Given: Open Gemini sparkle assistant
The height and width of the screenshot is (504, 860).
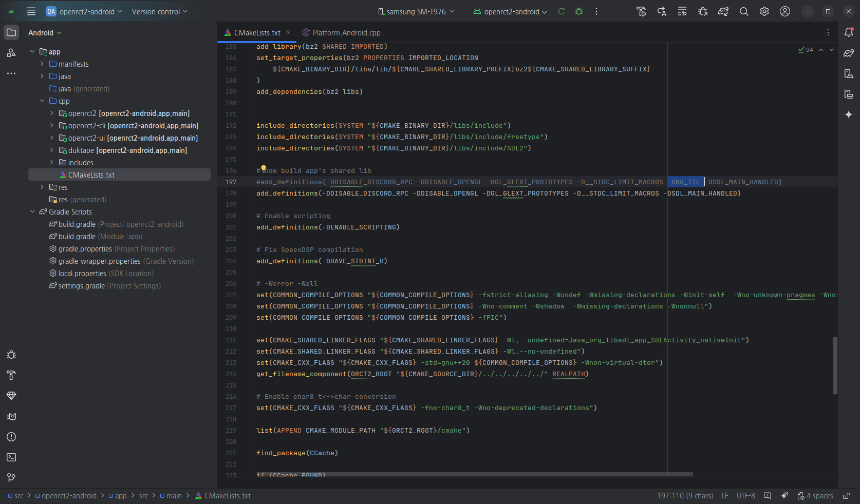Looking at the screenshot, I should [x=849, y=114].
